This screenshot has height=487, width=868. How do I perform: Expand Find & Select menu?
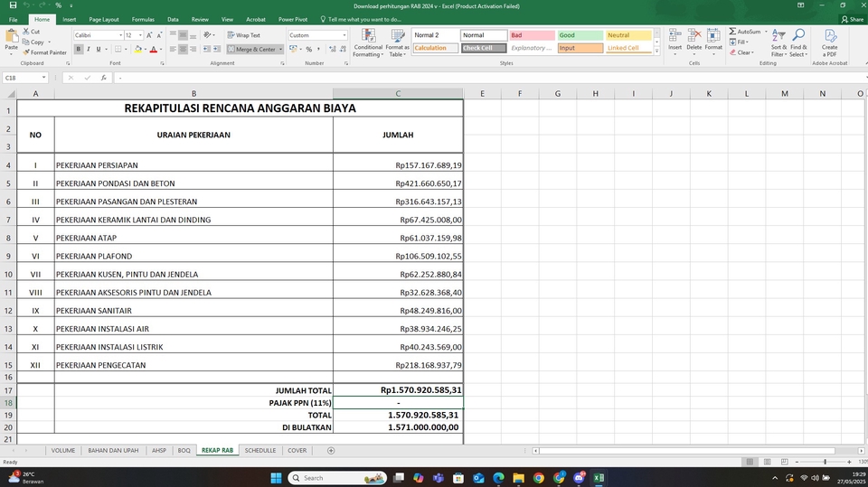[x=798, y=43]
